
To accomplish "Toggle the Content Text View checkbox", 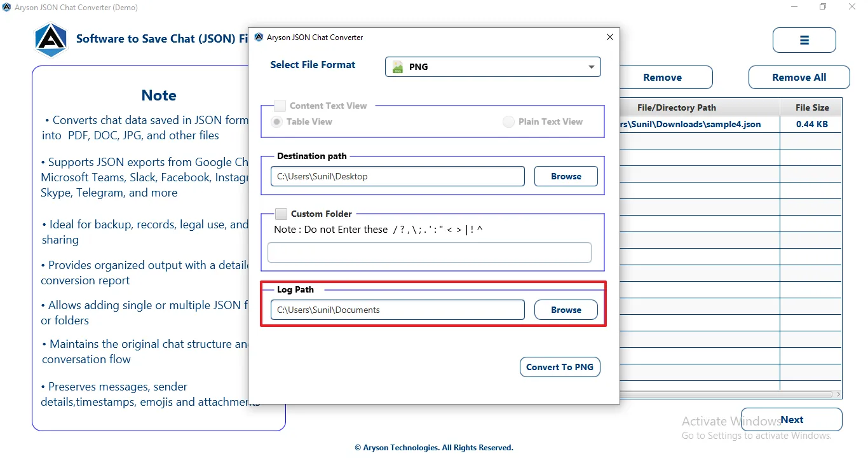I will click(x=280, y=106).
